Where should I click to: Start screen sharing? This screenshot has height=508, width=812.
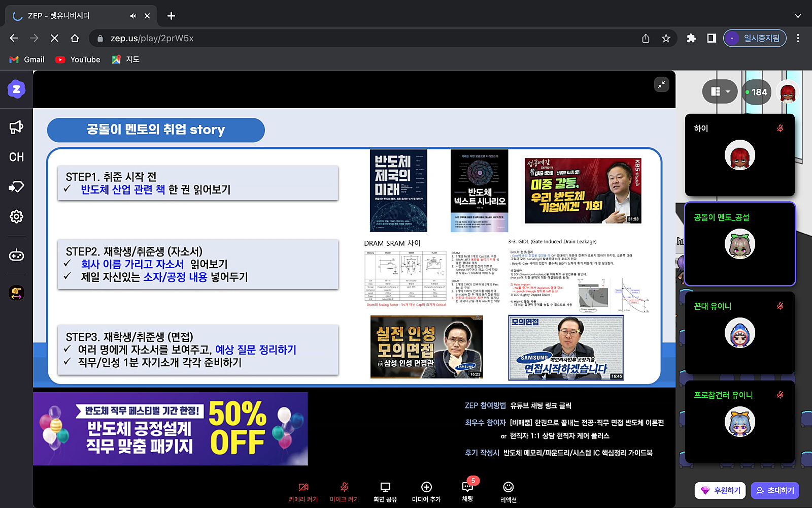[385, 491]
